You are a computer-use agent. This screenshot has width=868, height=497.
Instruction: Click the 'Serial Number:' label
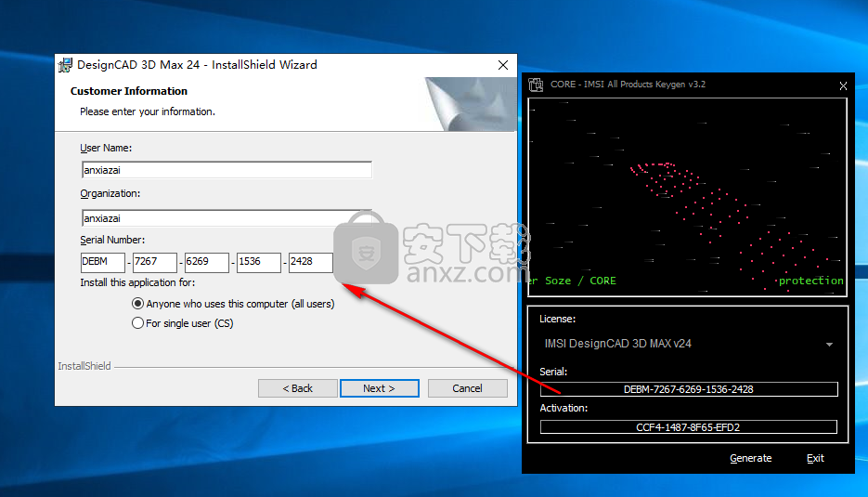point(112,240)
